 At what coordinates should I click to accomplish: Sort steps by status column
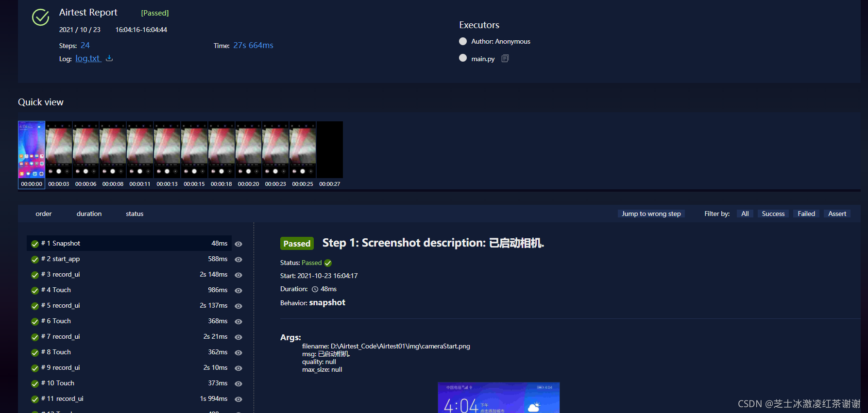pos(135,214)
